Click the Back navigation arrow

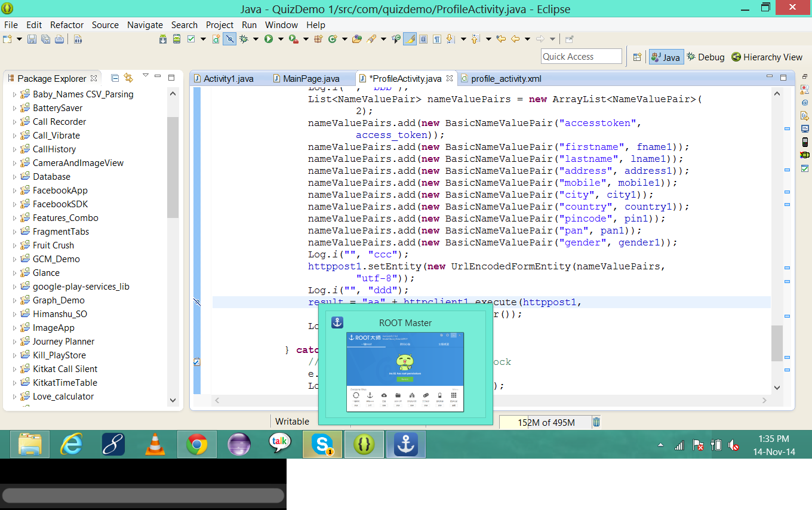(x=515, y=39)
